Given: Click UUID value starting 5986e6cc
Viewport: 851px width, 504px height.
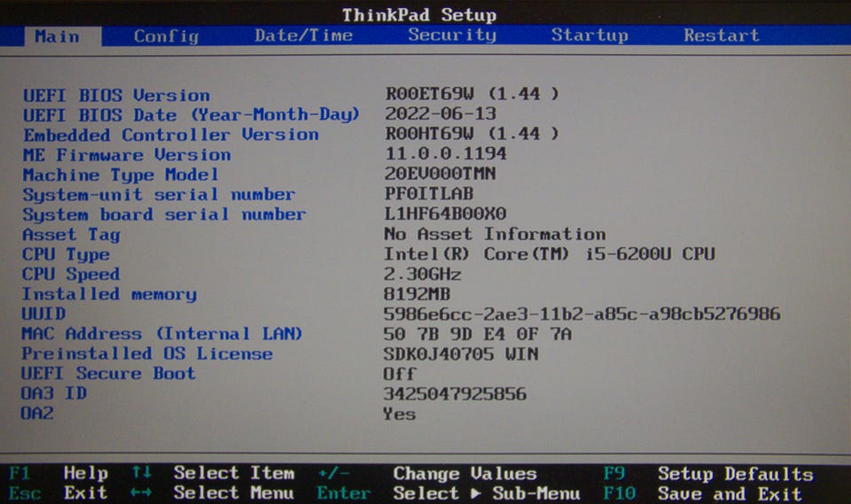Looking at the screenshot, I should 582,314.
